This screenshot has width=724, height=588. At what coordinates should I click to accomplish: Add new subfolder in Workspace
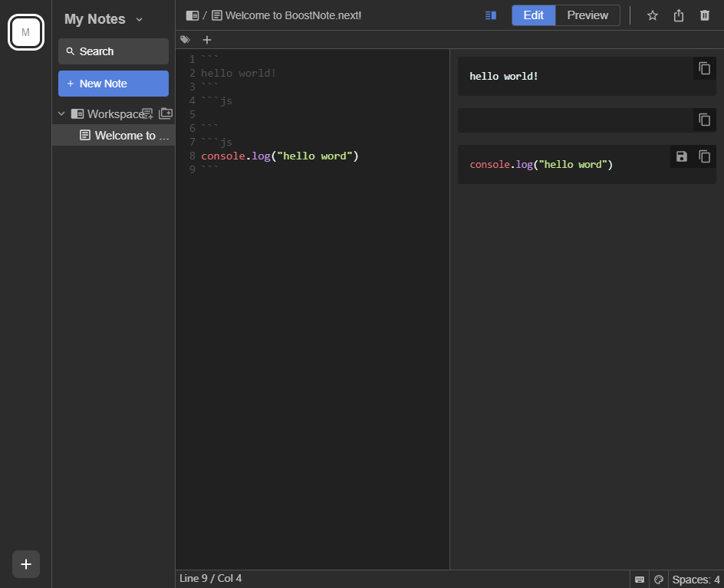[166, 113]
